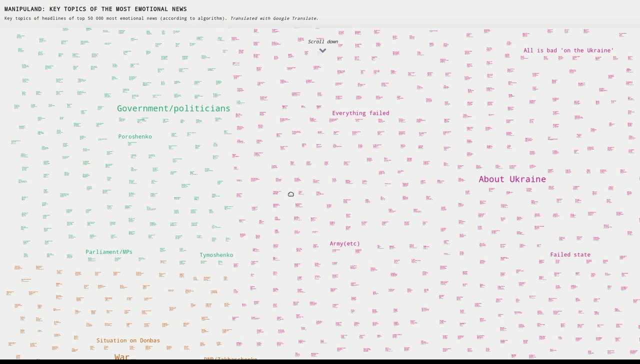The width and height of the screenshot is (640, 364).
Task: Select the Government/politicians topic label
Action: point(173,108)
